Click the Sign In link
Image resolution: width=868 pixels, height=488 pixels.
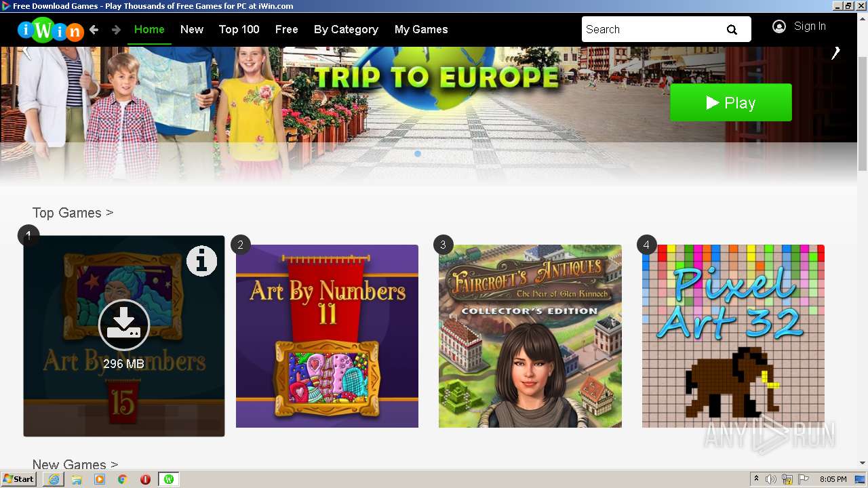(x=810, y=26)
